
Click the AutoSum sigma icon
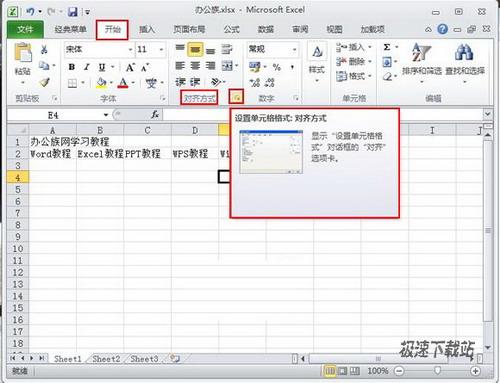click(x=387, y=47)
